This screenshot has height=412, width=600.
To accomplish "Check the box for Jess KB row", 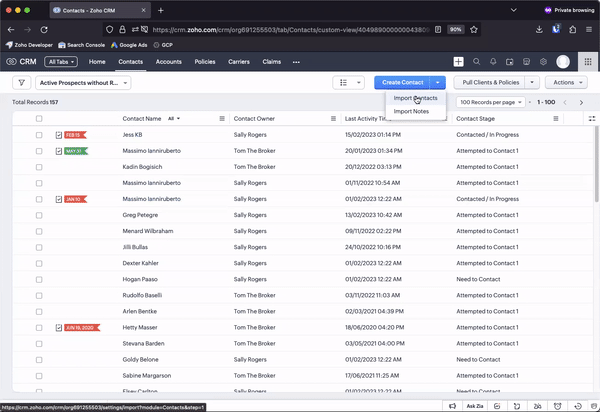I will coord(39,134).
